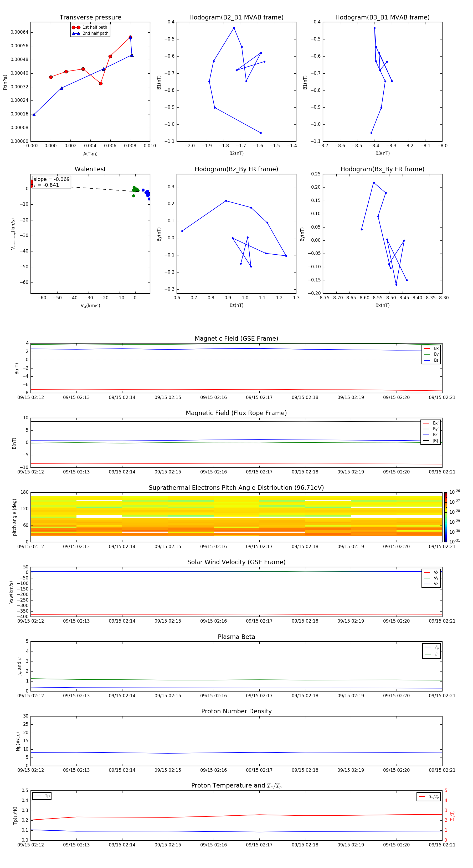Click the 'Bz(nT)' x-axis label
The height and width of the screenshot is (868, 473).
[236, 305]
